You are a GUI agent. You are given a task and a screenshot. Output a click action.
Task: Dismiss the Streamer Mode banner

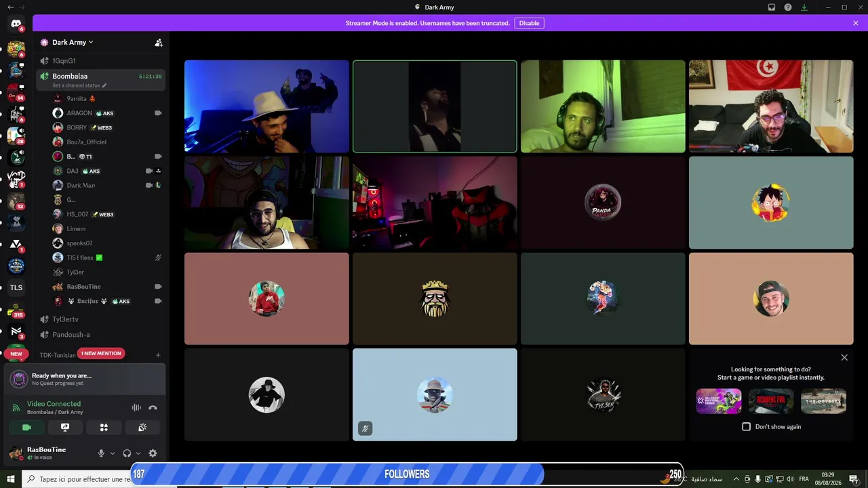855,23
